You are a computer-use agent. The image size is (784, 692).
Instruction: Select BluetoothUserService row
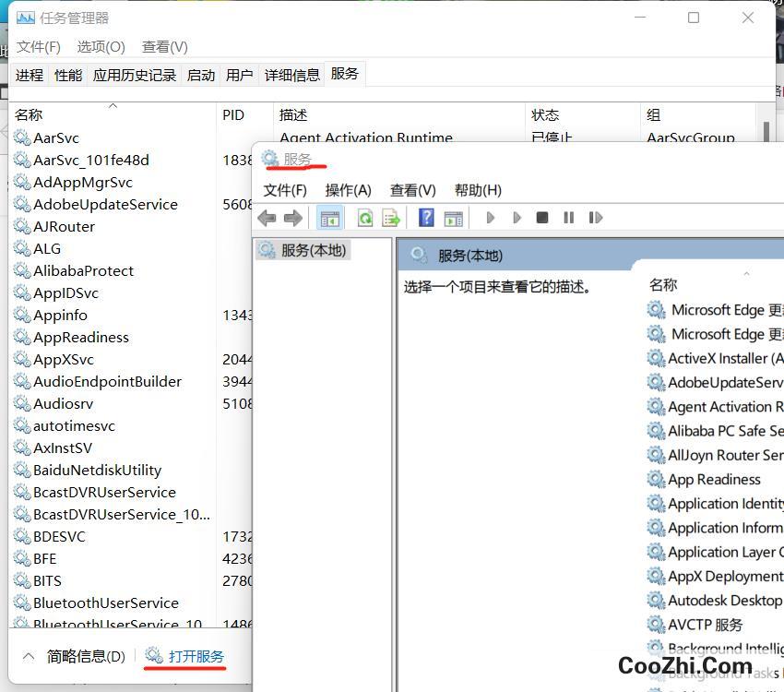(106, 603)
